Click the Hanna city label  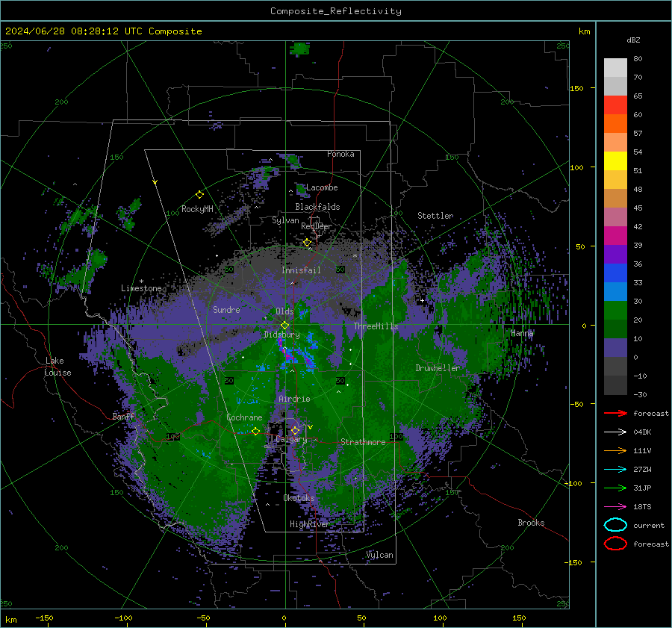click(x=522, y=333)
